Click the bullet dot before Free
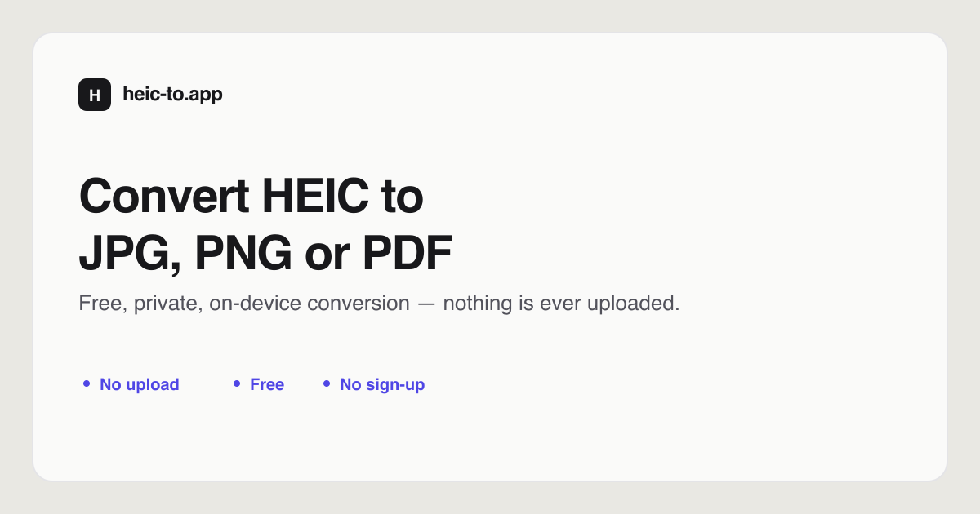This screenshot has height=514, width=980. click(237, 383)
